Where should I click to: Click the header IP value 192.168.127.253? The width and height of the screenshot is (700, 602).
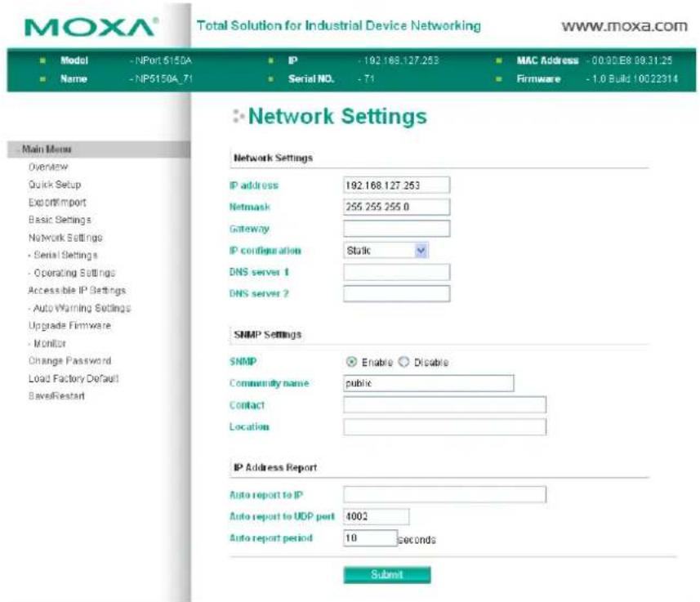(x=401, y=60)
